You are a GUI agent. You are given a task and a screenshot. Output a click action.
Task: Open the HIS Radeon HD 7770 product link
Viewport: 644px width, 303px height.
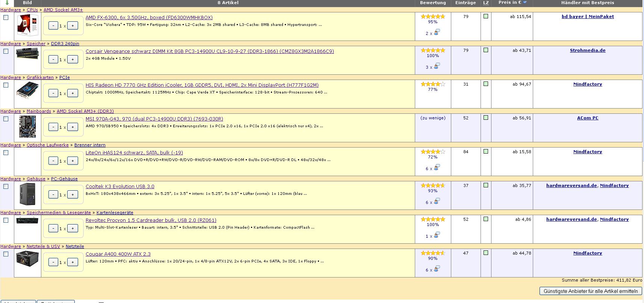(x=202, y=85)
